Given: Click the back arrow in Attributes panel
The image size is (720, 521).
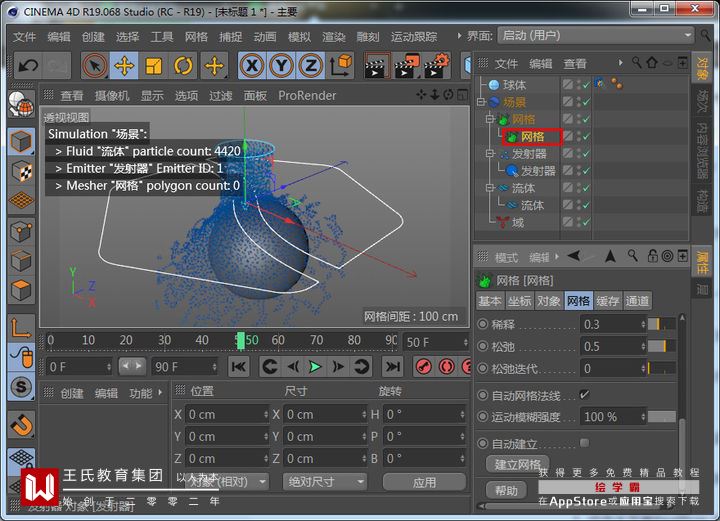Looking at the screenshot, I should point(574,256).
